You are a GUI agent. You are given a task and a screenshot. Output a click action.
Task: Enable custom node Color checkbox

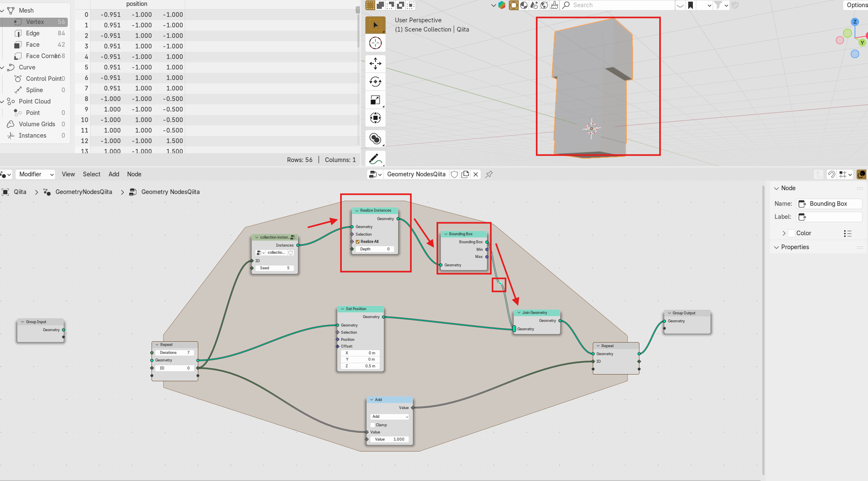(x=791, y=233)
